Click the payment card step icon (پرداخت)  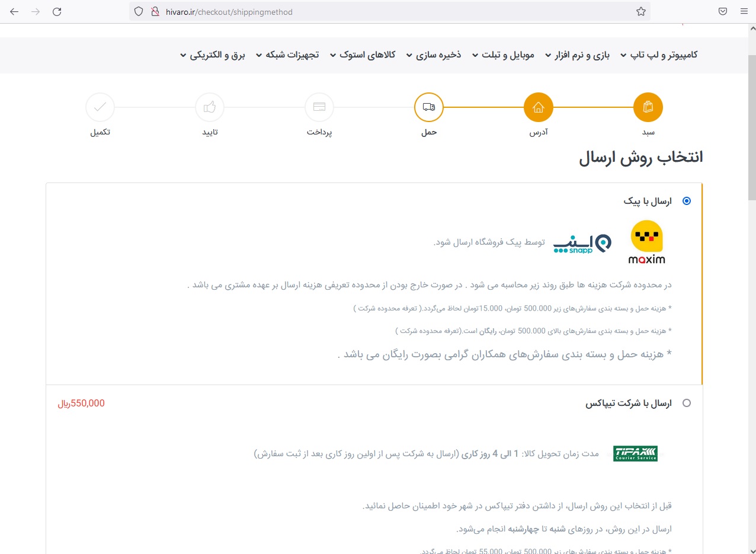(x=319, y=107)
